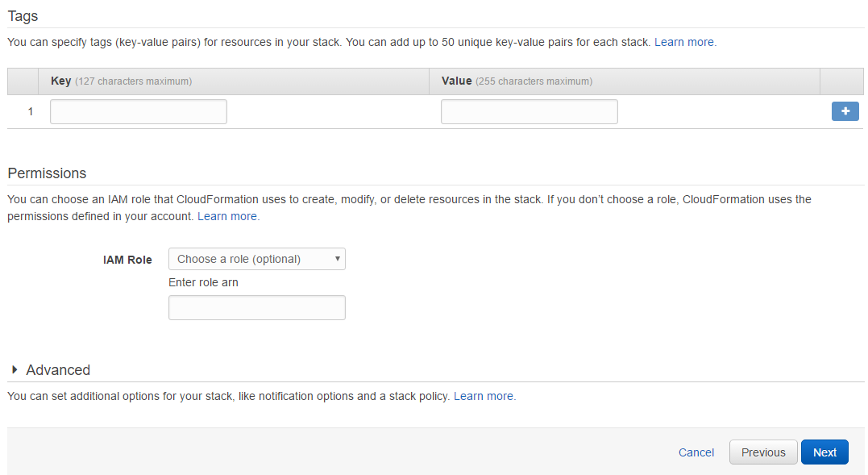Click the Enter role arn label
This screenshot has width=868, height=475.
tap(203, 282)
